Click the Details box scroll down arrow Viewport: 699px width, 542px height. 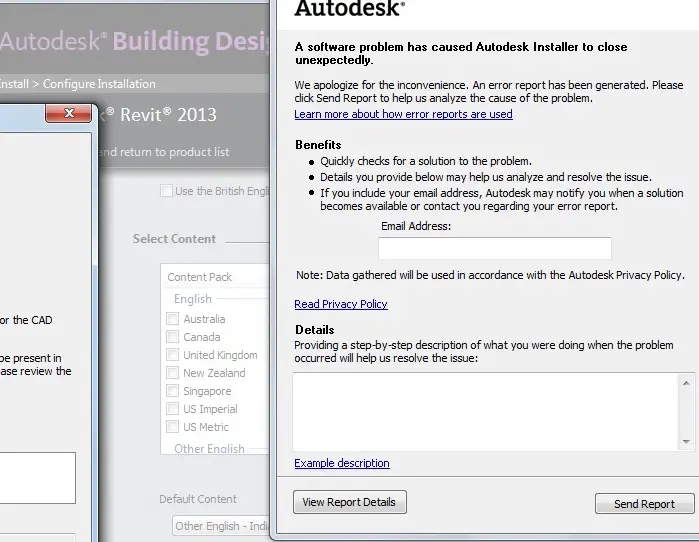686,442
